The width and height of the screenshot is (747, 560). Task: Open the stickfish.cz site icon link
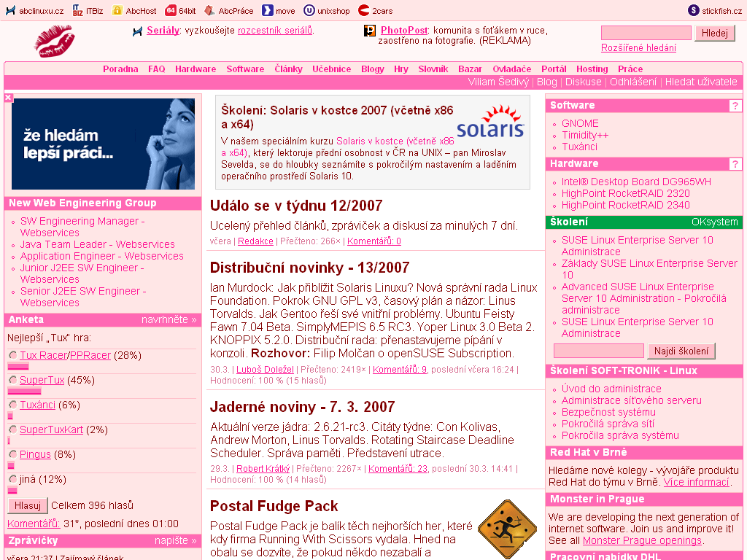tap(694, 10)
